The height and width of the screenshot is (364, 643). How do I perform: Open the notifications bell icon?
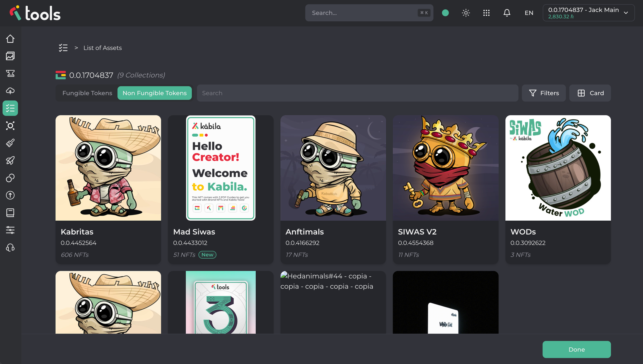coord(507,13)
